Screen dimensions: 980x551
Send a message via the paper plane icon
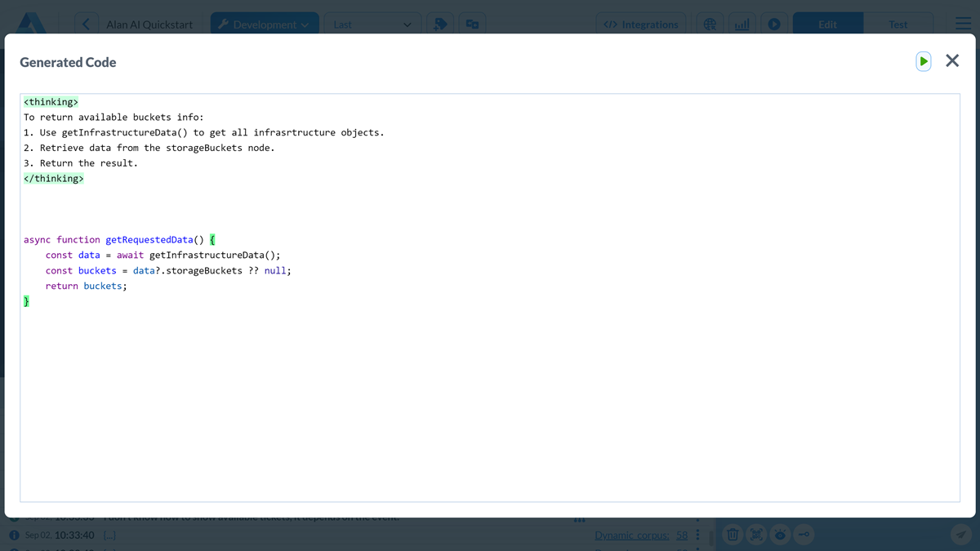pyautogui.click(x=961, y=535)
